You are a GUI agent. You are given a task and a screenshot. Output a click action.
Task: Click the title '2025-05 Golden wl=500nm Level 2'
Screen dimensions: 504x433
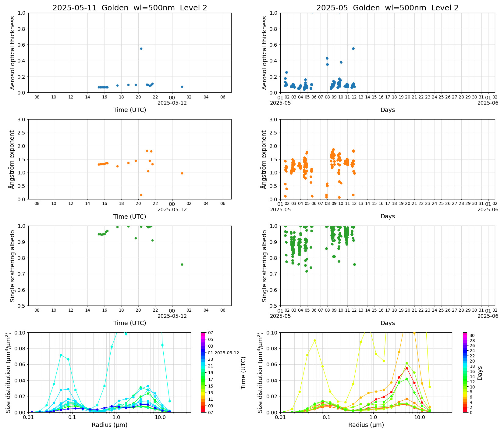tap(387, 8)
